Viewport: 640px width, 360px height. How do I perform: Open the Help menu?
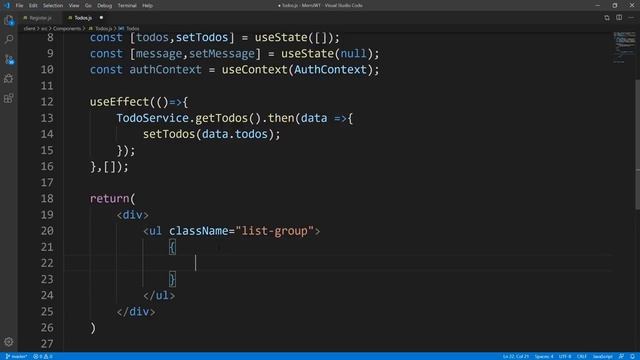point(147,5)
